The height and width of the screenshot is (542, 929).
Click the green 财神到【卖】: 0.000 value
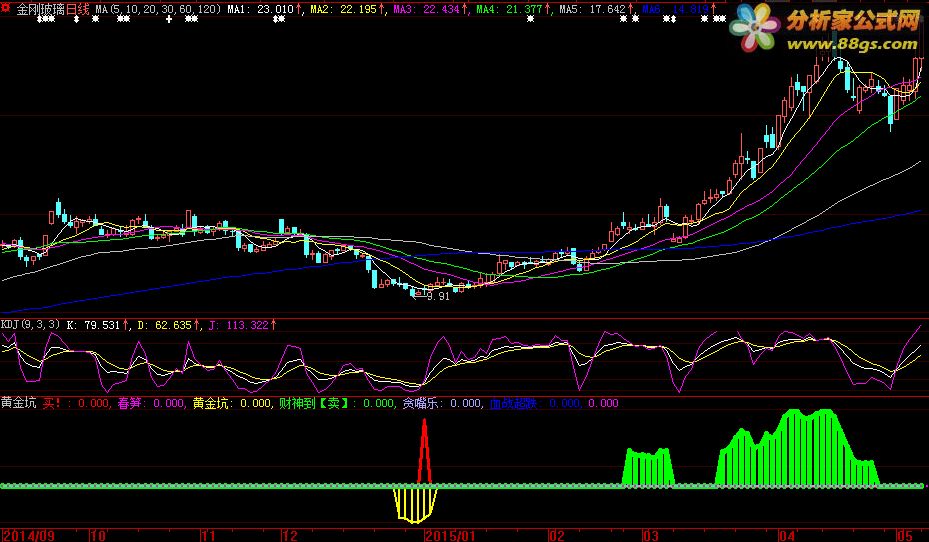337,403
